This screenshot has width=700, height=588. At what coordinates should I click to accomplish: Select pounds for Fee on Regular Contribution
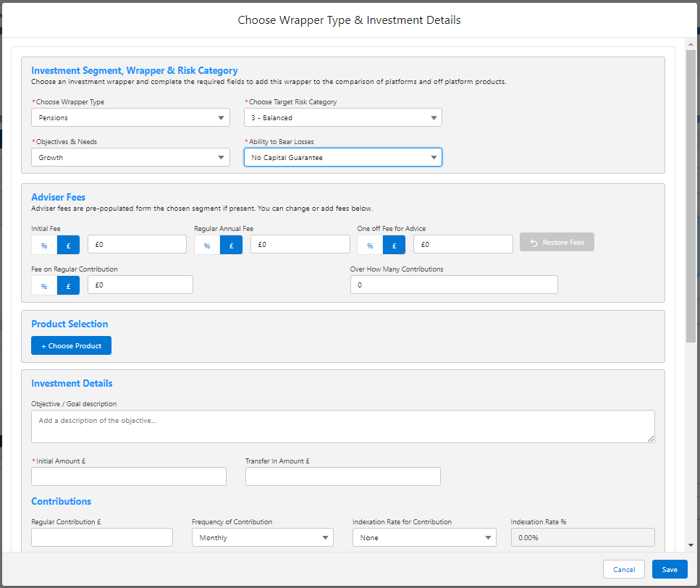[x=68, y=286]
